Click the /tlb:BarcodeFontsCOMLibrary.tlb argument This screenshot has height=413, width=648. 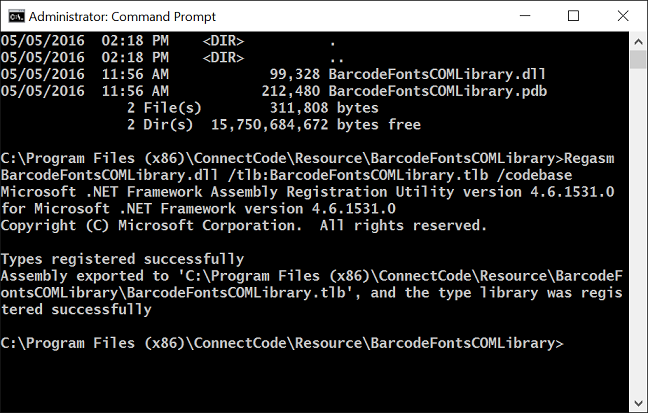click(358, 175)
